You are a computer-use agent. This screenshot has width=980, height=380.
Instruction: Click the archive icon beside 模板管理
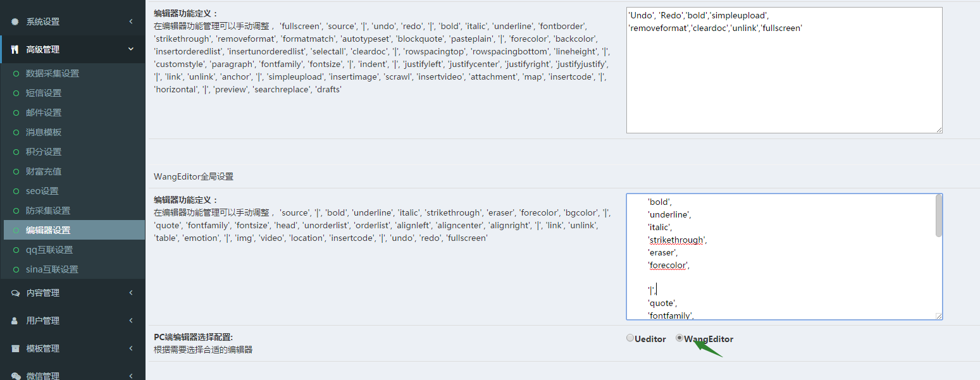15,348
